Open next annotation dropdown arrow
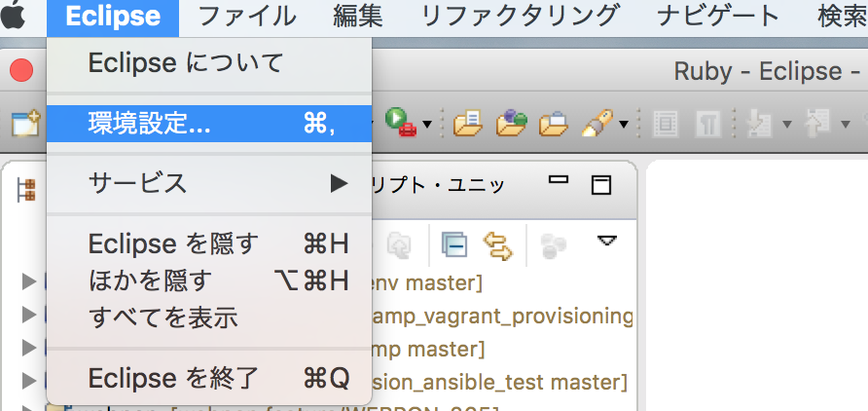The width and height of the screenshot is (868, 411). [x=786, y=124]
